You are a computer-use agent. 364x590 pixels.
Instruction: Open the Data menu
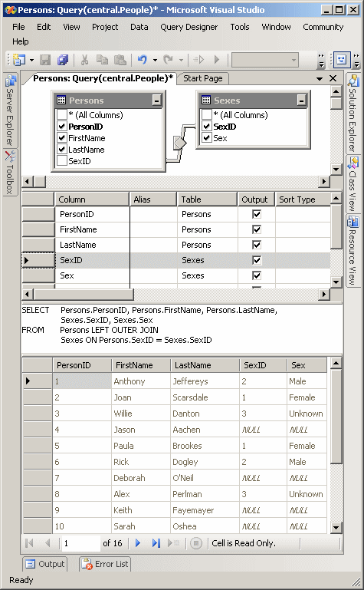139,27
